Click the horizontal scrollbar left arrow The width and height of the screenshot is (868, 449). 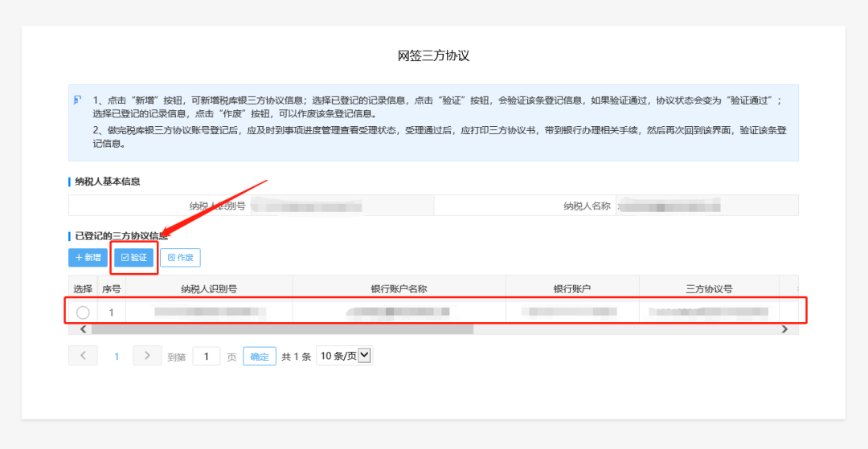tap(83, 329)
